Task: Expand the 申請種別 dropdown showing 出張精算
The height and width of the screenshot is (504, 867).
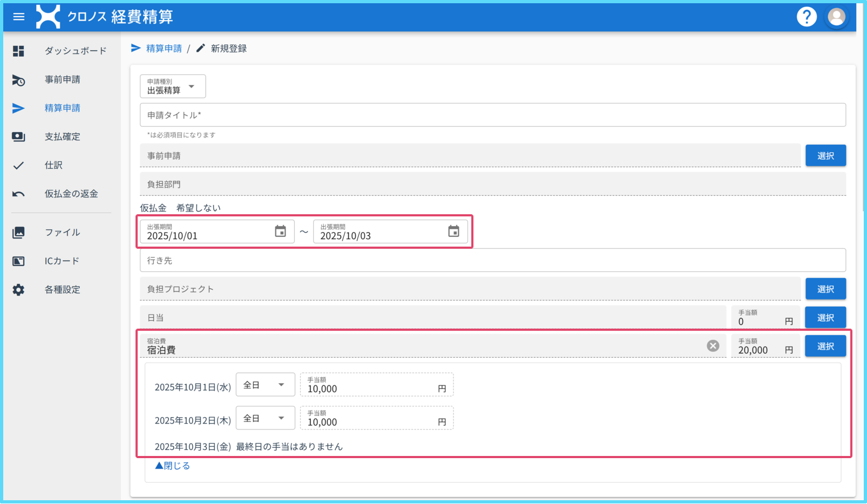Action: tap(173, 86)
